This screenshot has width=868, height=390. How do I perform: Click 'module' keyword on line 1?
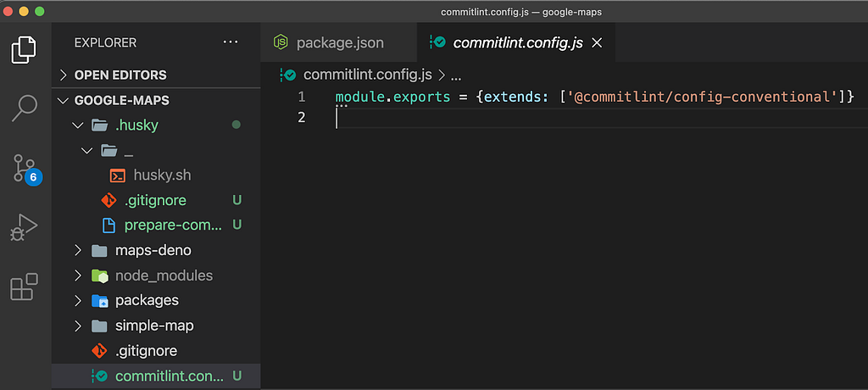point(359,97)
